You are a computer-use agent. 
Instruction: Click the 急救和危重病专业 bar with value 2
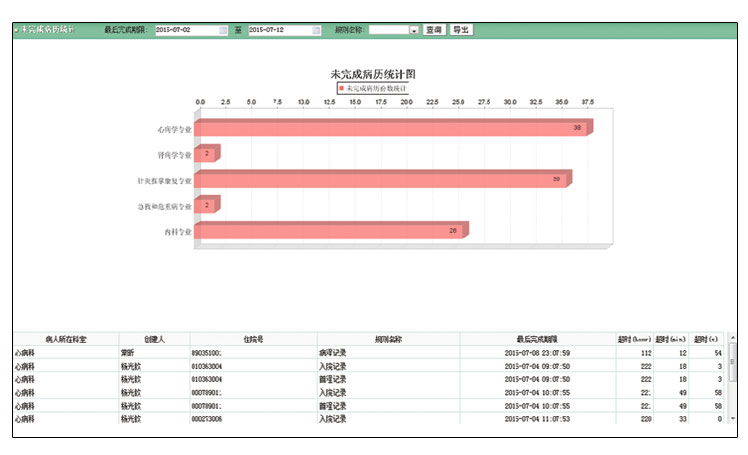(205, 206)
